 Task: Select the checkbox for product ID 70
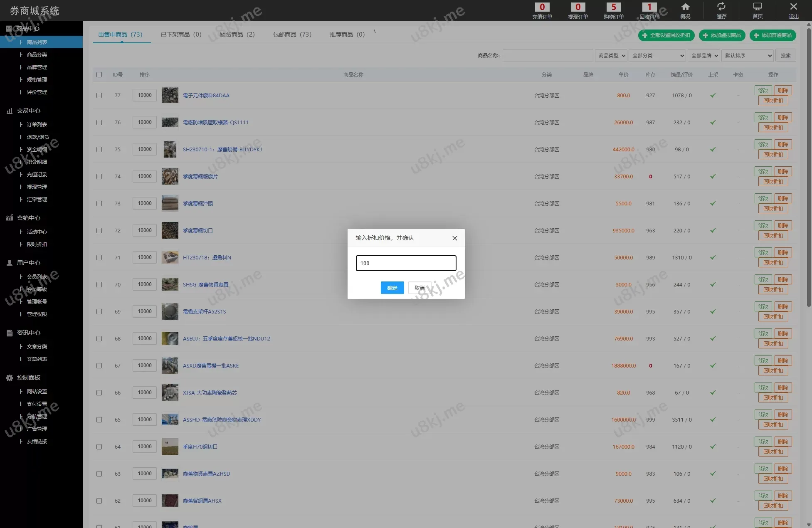point(99,284)
